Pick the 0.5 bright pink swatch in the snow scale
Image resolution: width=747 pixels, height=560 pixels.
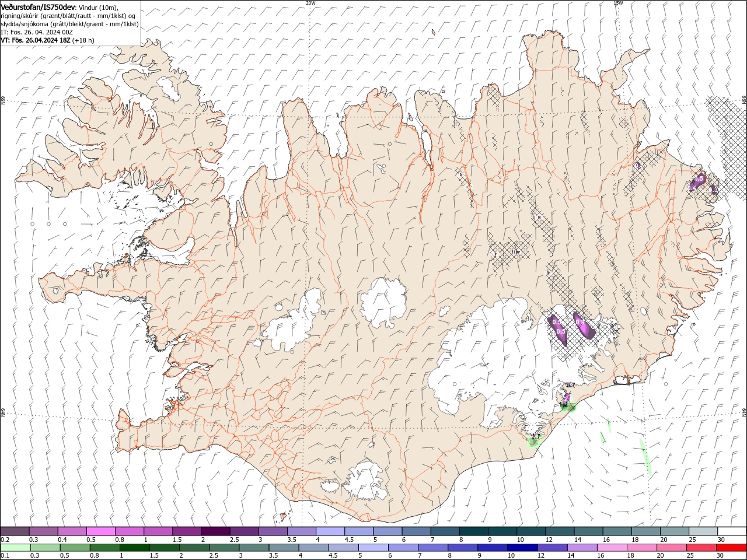coord(100,531)
